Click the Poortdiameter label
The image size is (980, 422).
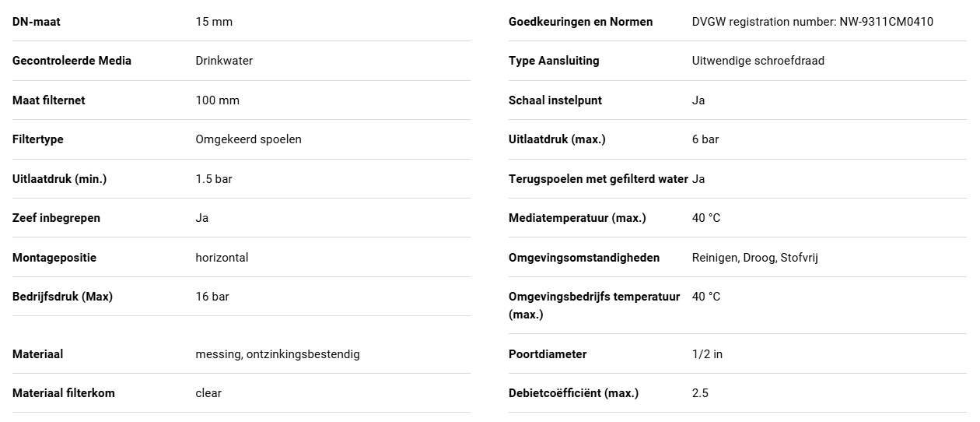click(548, 354)
